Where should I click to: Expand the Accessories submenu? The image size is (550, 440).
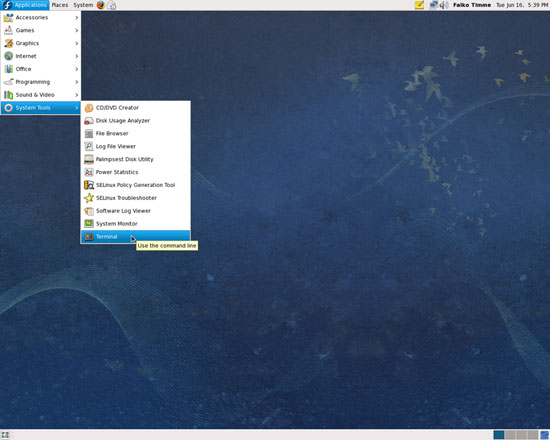click(41, 18)
